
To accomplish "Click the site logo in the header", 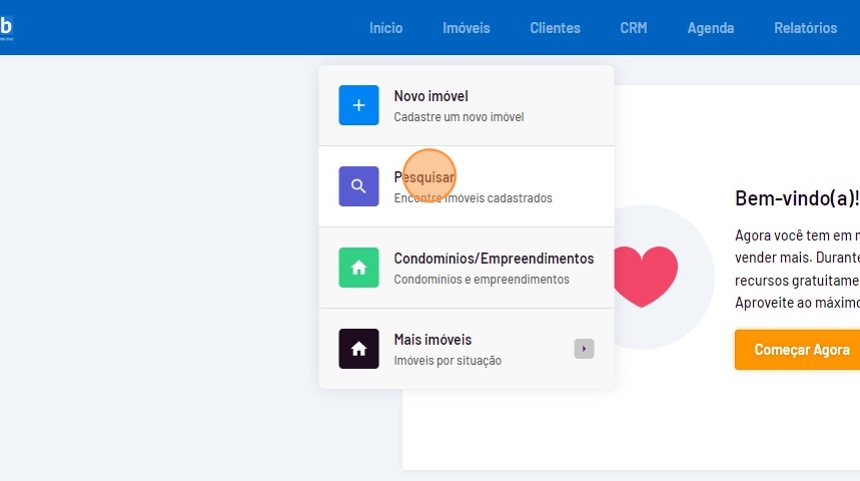I will click(6, 27).
